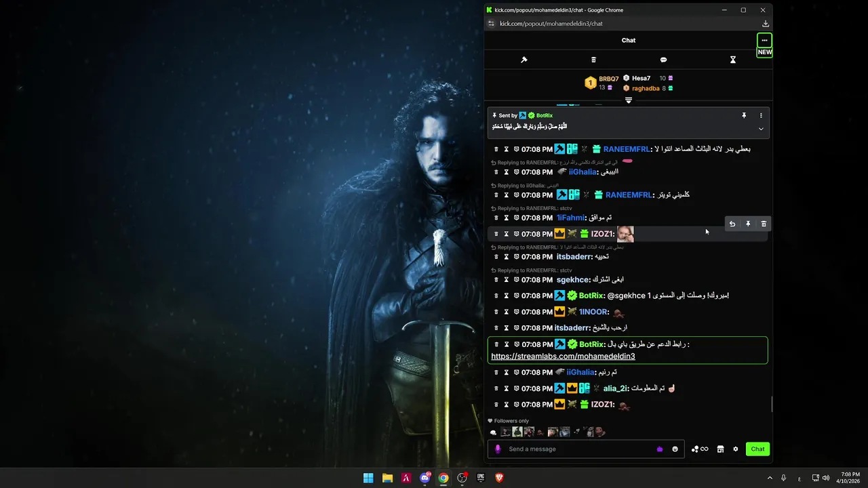Timeout first itsbaderr message

[506, 257]
